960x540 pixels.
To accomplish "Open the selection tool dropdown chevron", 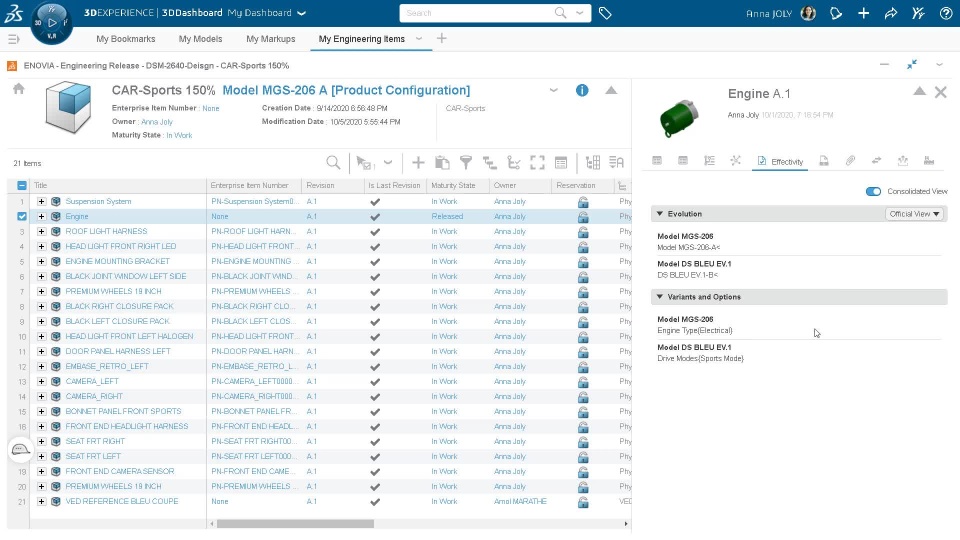I will tap(388, 163).
